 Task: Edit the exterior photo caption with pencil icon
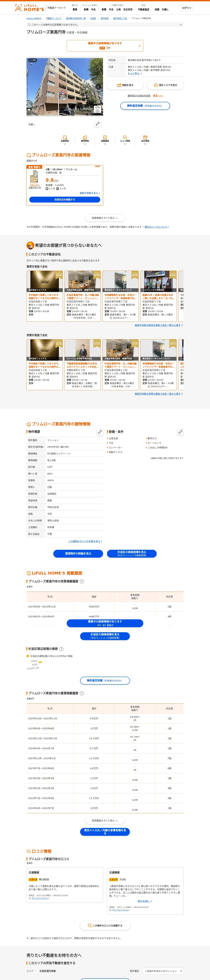[x=98, y=124]
